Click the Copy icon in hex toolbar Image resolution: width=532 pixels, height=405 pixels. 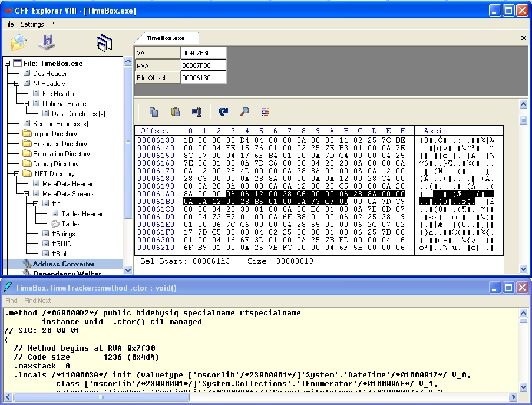coord(154,111)
